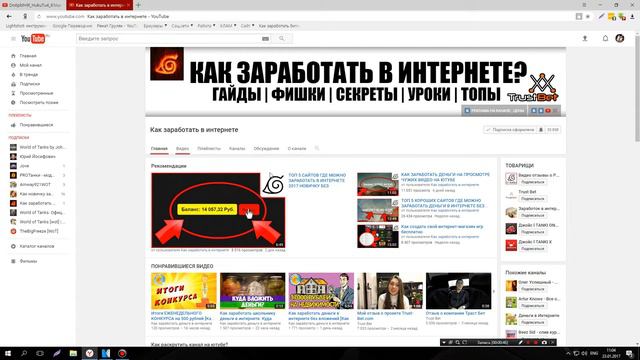Expand the 'Браузеры' bookmarks folder
The width and height of the screenshot is (640, 360).
155,26
